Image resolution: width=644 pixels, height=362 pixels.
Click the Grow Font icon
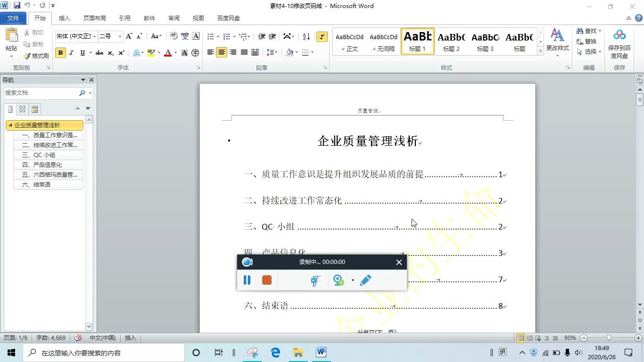[x=129, y=36]
